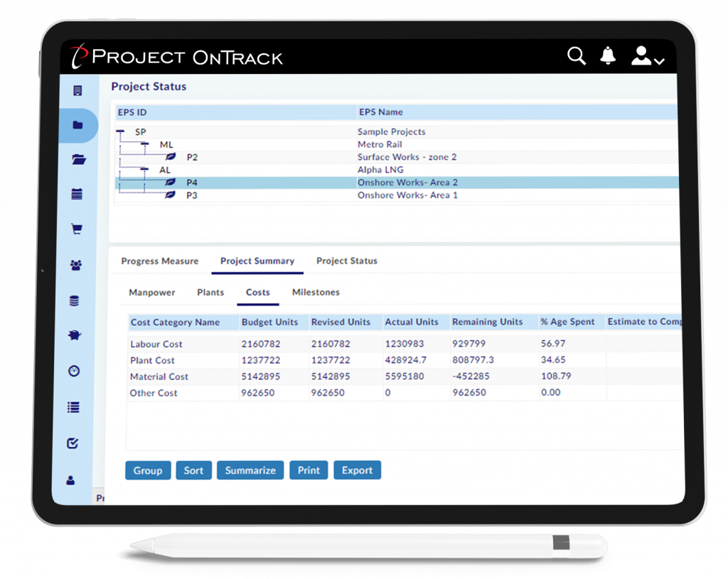The image size is (728, 579).
Task: Click the search magnifier icon
Action: click(x=576, y=55)
